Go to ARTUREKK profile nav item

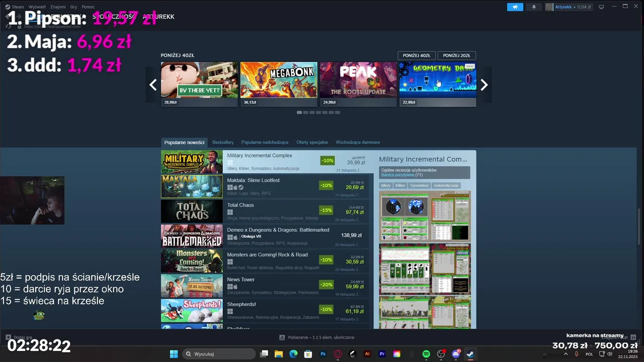(x=158, y=17)
